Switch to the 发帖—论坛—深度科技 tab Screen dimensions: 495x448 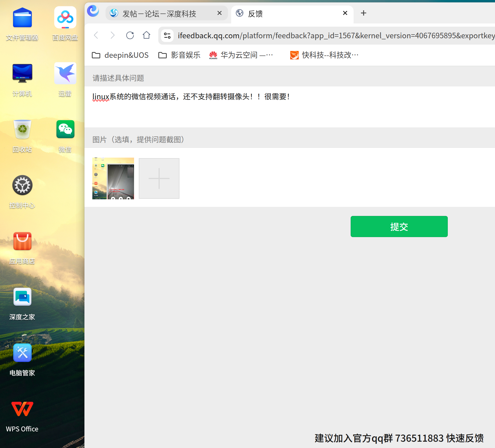(x=166, y=13)
